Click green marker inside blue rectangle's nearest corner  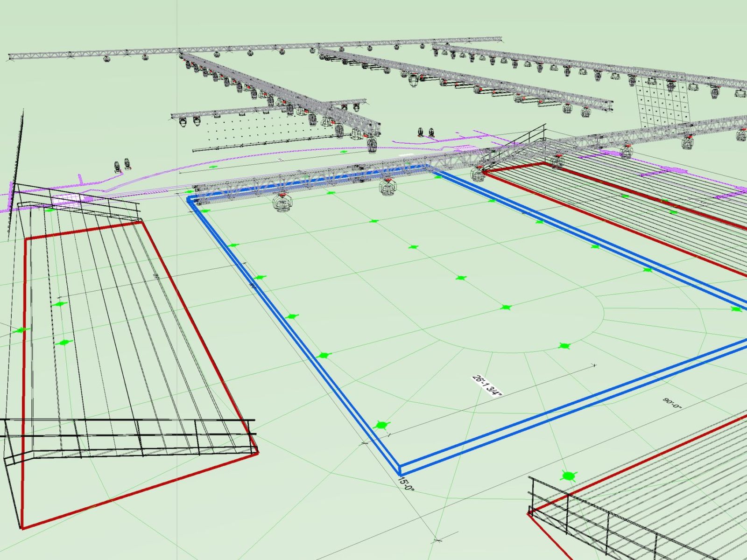[382, 425]
